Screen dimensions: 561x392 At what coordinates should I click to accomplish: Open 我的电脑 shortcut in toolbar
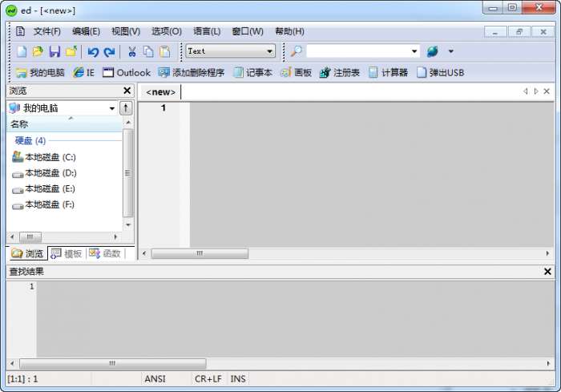pos(40,73)
